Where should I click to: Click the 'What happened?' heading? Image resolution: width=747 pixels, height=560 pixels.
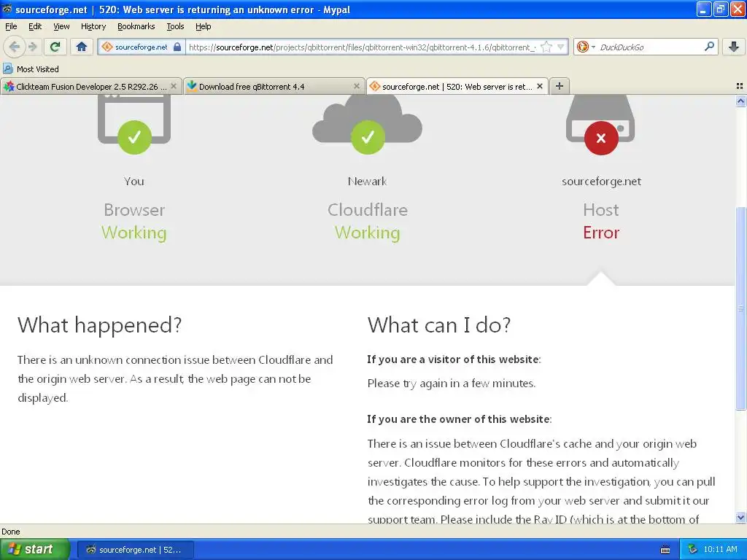pos(99,324)
